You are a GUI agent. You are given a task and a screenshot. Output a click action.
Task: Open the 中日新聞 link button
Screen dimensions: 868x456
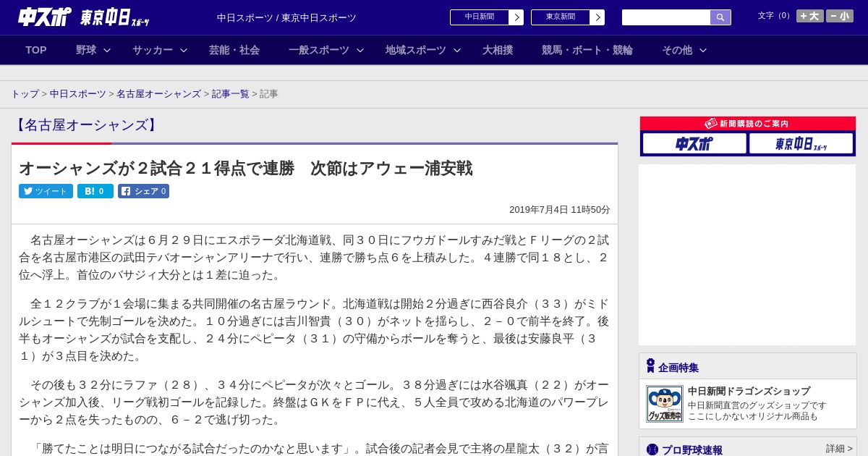point(480,17)
